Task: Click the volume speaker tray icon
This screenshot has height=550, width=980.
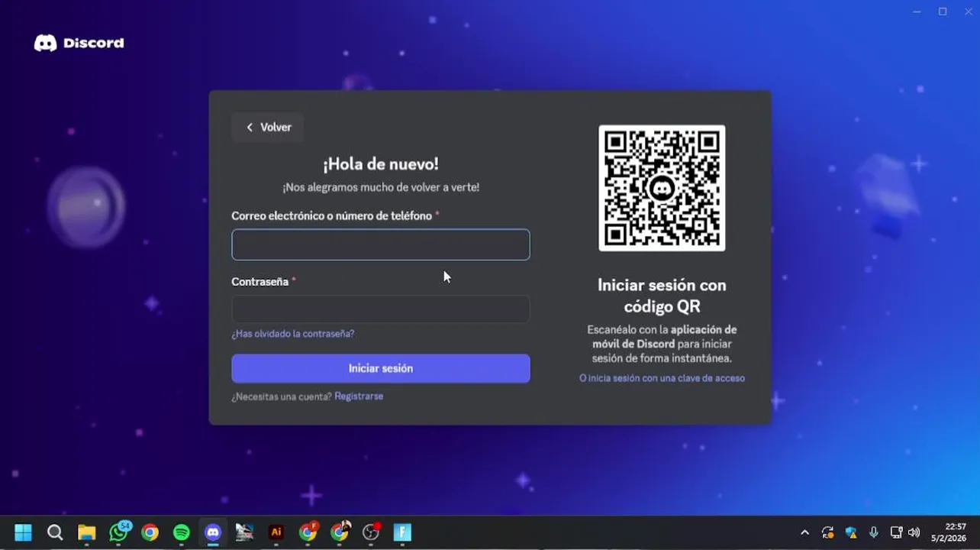Action: [914, 532]
